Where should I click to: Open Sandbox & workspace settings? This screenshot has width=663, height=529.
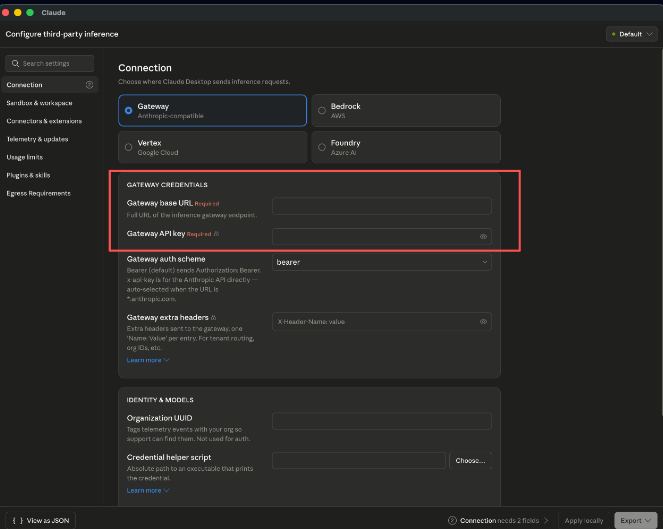[x=39, y=103]
